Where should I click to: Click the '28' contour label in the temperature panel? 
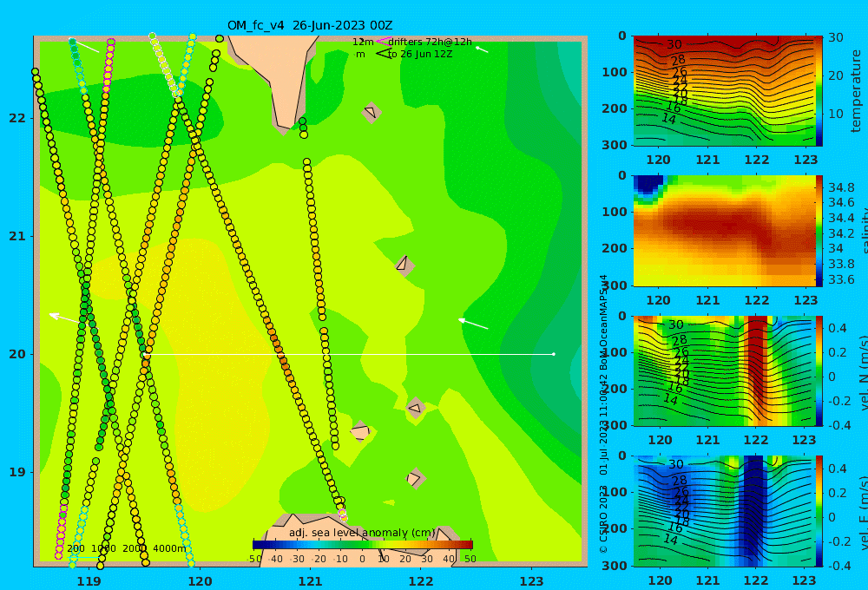click(678, 60)
